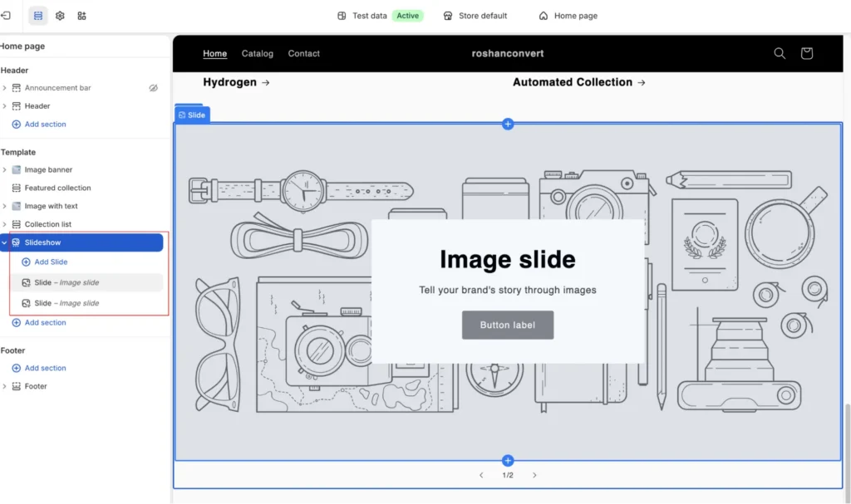Viewport: 851px width, 504px height.
Task: Click the roshanconvert store name
Action: 508,54
